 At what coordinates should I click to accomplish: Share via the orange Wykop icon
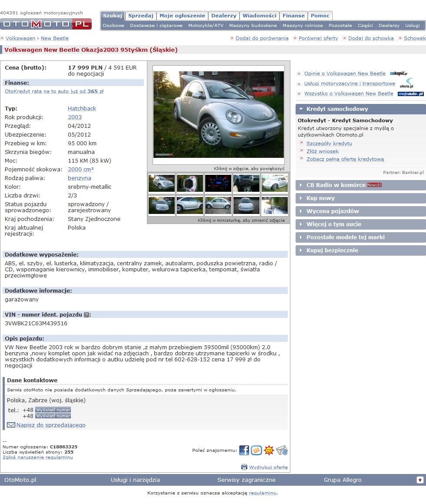(256, 451)
